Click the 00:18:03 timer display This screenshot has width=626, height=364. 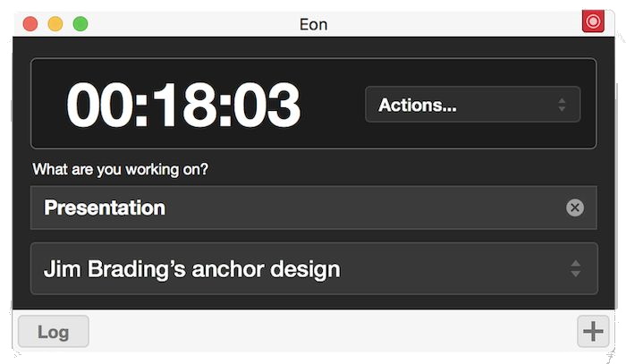183,105
